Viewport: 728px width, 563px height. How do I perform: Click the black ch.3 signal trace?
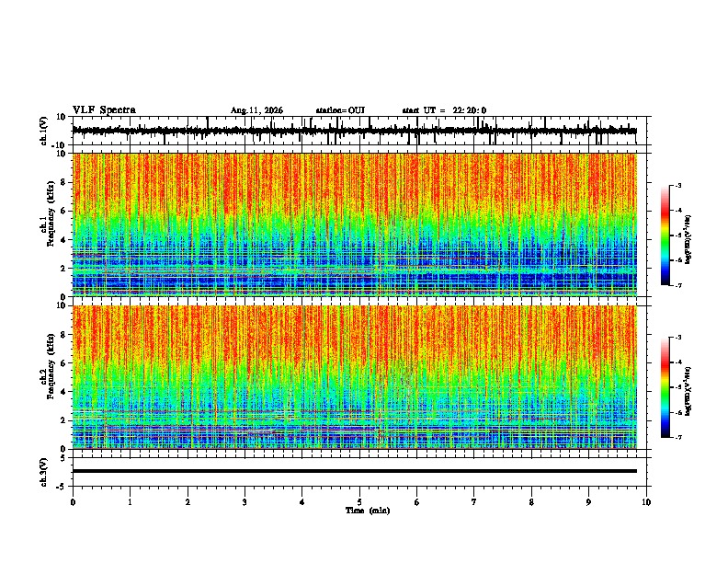coord(355,471)
